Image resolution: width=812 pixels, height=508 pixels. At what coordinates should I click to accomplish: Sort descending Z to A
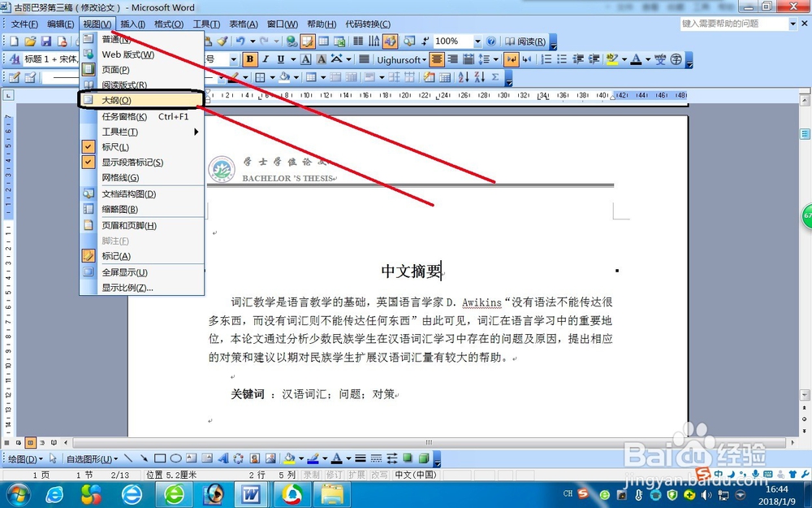pyautogui.click(x=480, y=78)
